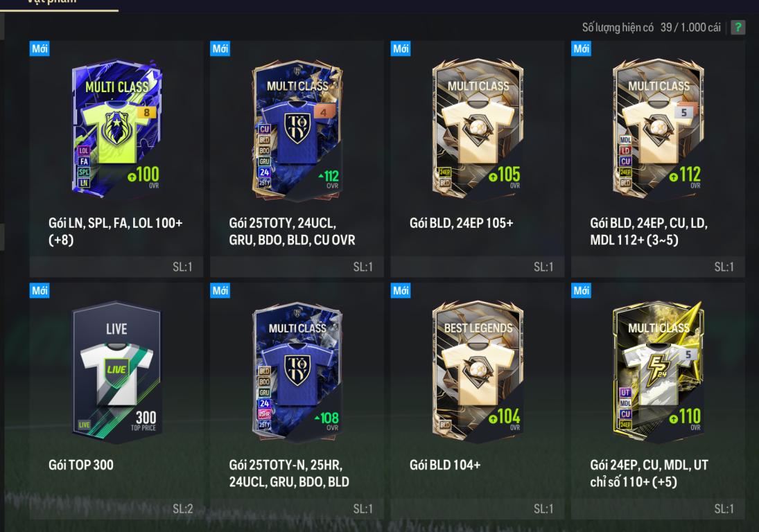Click the Gói TOP 300 label
The width and height of the screenshot is (759, 532).
81,465
